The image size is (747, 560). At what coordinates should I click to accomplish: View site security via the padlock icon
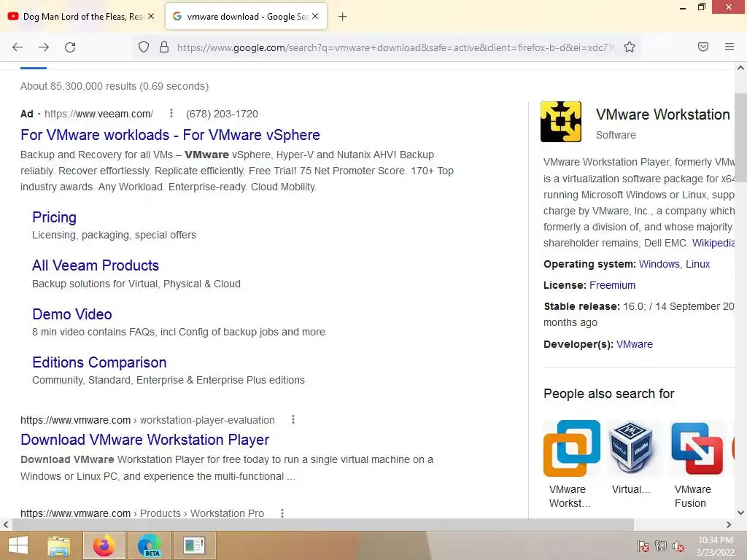pos(164,47)
